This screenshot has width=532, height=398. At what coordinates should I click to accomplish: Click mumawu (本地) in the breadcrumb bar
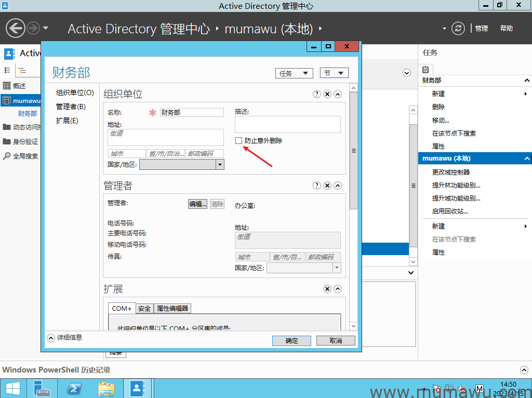[x=269, y=29]
